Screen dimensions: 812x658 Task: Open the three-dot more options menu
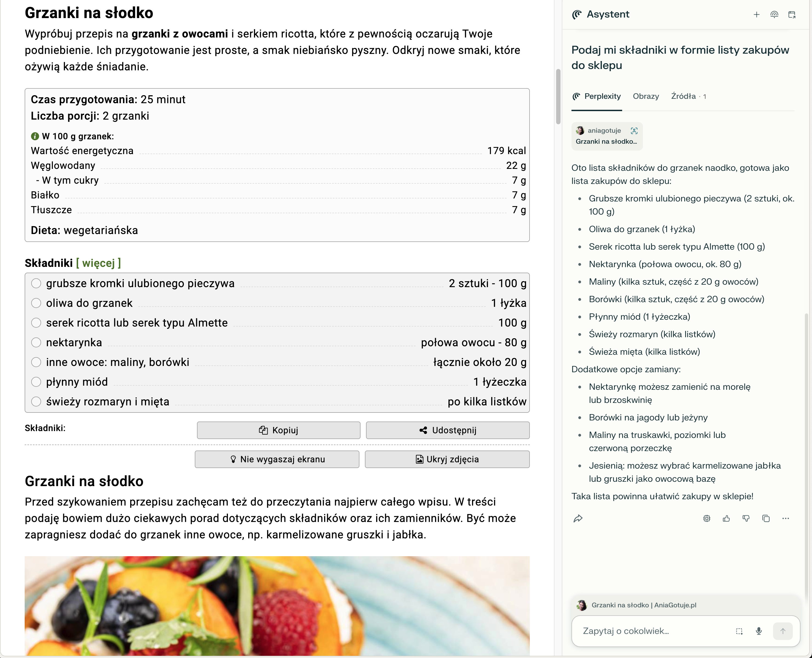pyautogui.click(x=785, y=518)
